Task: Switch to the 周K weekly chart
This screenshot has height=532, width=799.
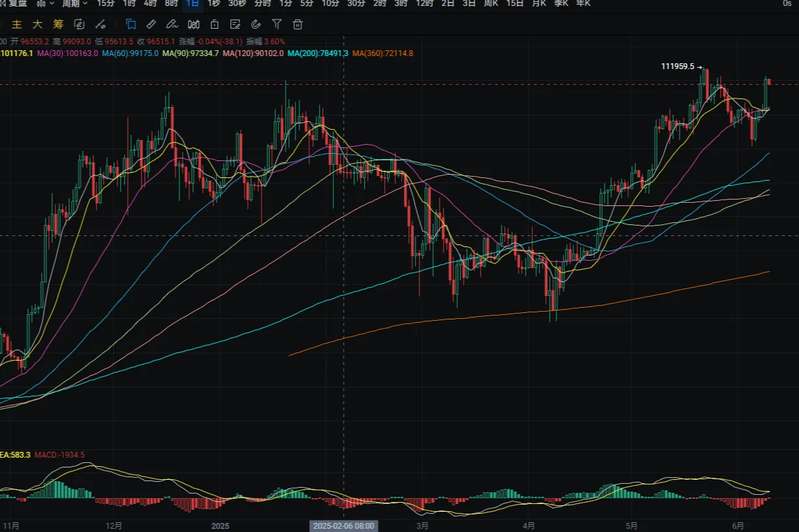Action: coord(491,3)
